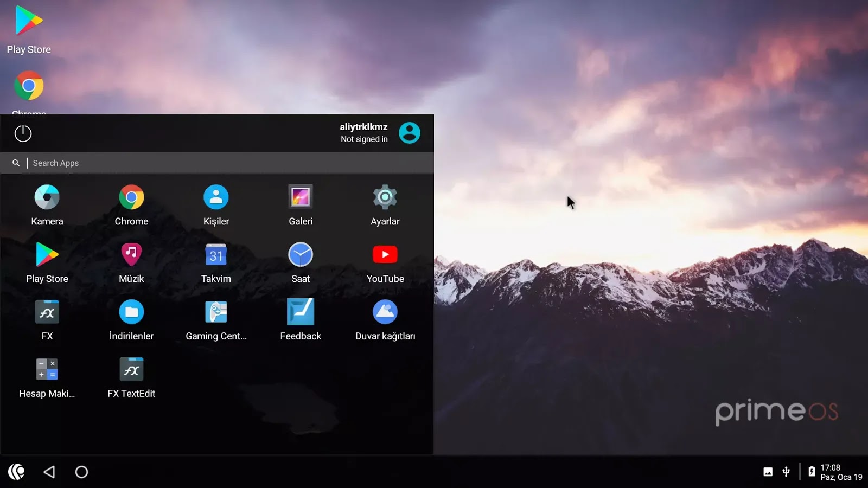868x488 pixels.
Task: Open the Müzik app
Action: [131, 262]
